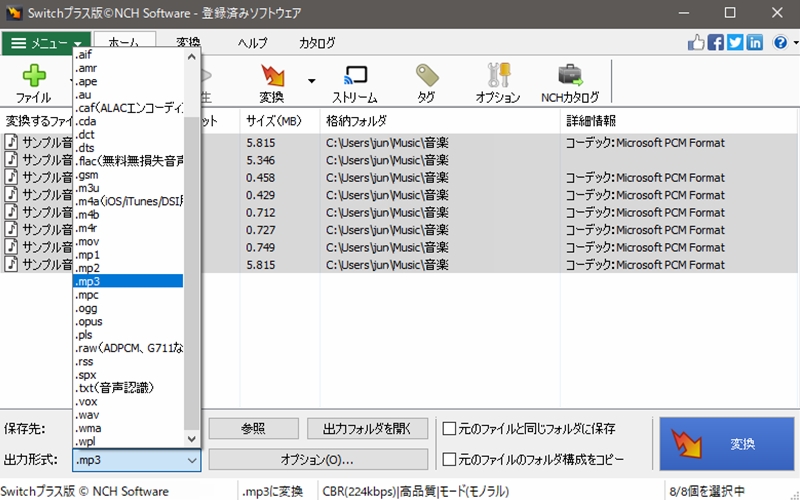The image size is (800, 500).
Task: Choose .amr format in list
Action: pos(128,68)
